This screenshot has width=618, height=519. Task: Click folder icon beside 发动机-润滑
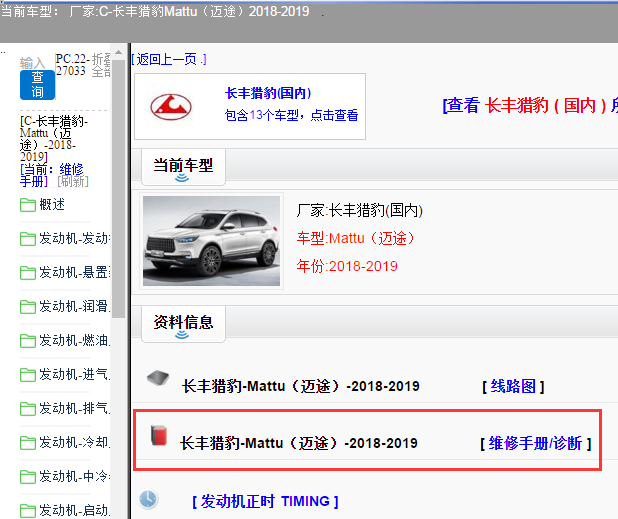(28, 307)
